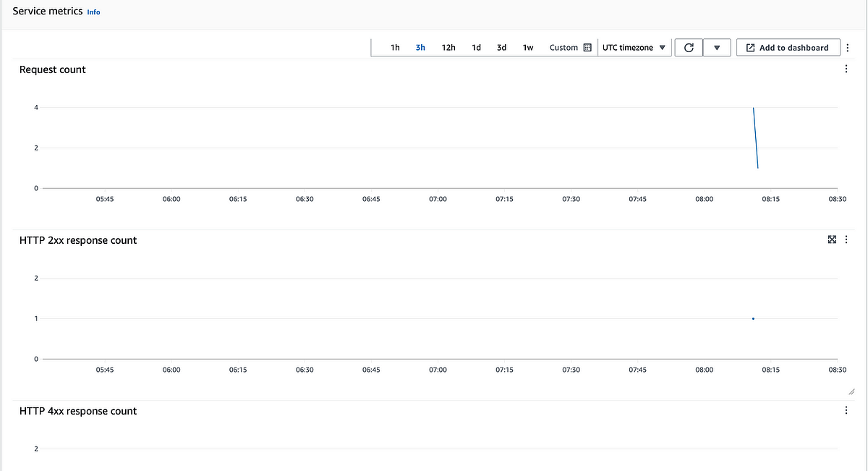Open the Custom date range picker

(x=565, y=47)
